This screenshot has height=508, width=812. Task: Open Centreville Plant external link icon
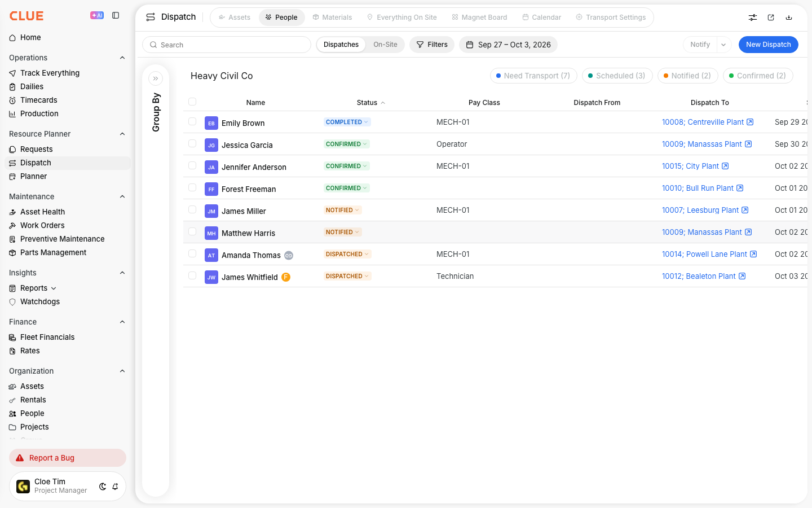pos(750,122)
